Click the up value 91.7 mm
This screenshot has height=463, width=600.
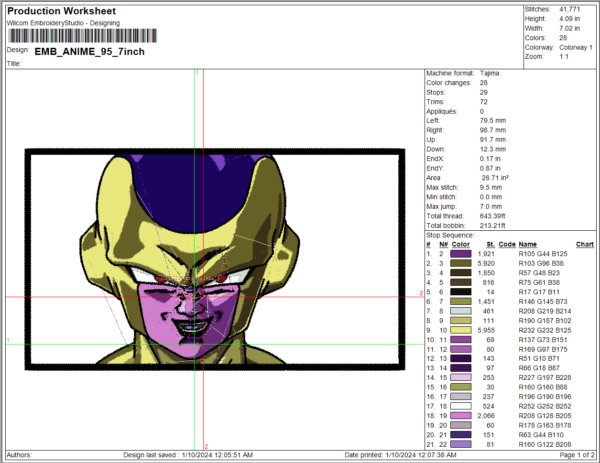click(493, 140)
